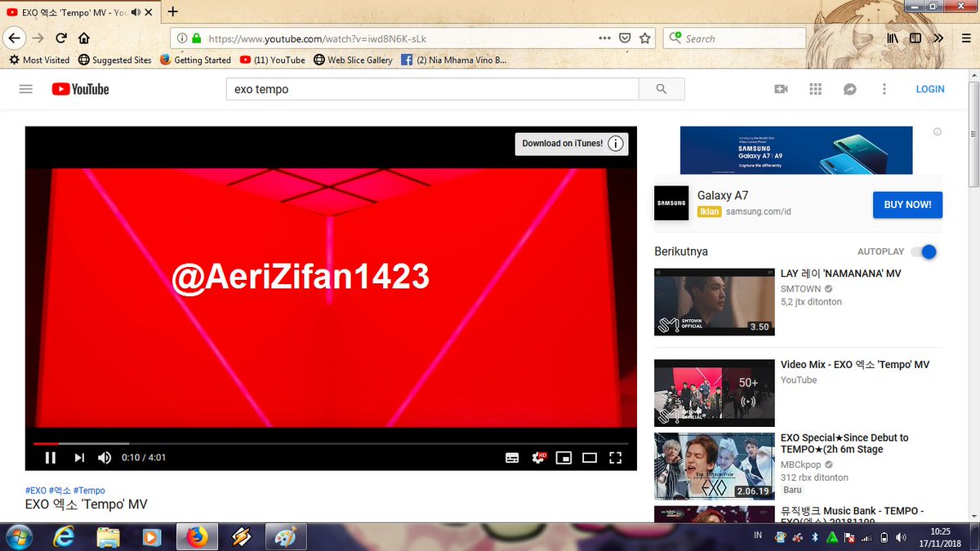Click the BUY NOW! button

click(907, 204)
